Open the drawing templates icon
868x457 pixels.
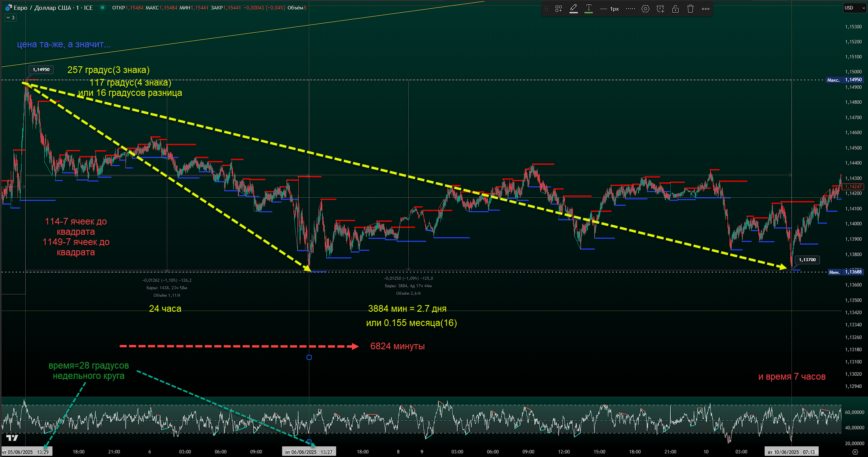pyautogui.click(x=559, y=9)
